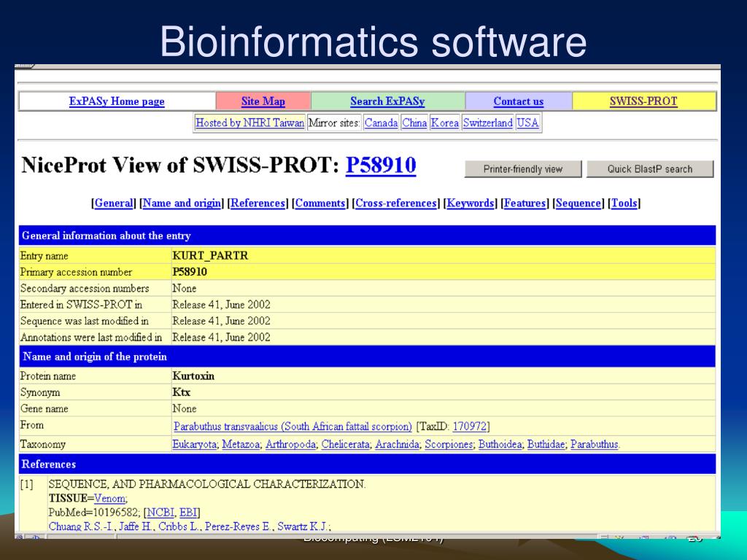Click the 'Taxonomy' row label
Image resolution: width=747 pixels, height=560 pixels.
coord(43,444)
